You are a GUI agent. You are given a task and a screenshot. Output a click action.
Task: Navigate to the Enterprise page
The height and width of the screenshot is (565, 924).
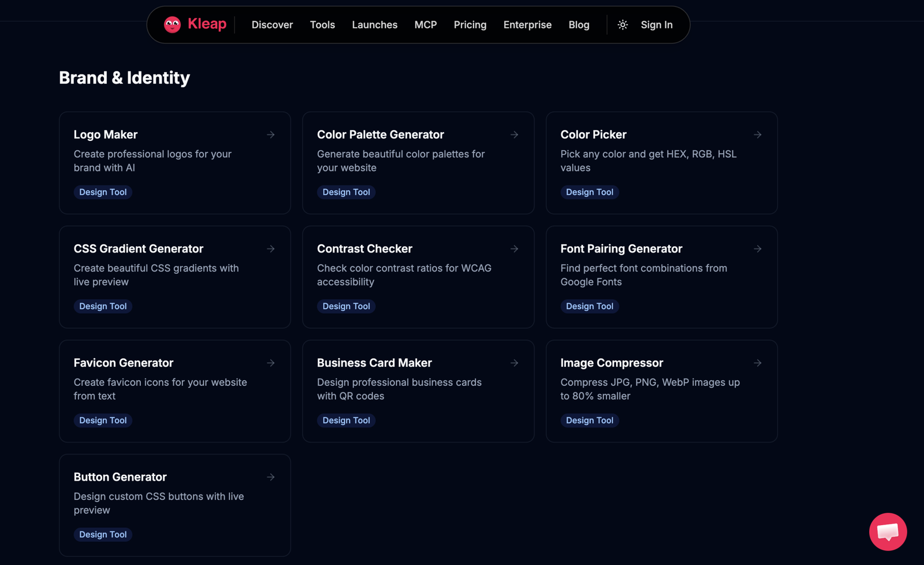click(527, 25)
